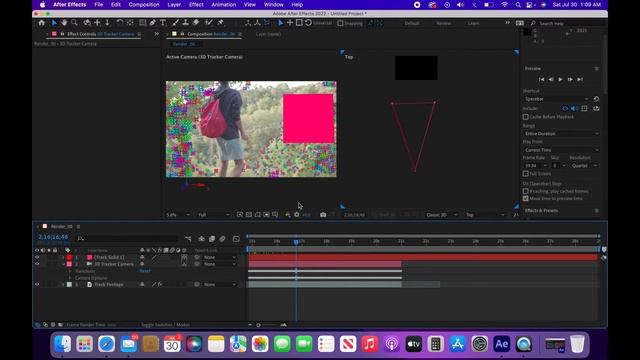Select the Eraser tool
Image resolution: width=640 pixels, height=360 pixels.
tap(196, 23)
